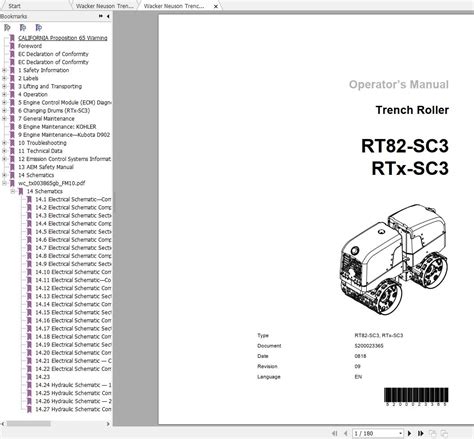Click bookmark icon beside 14.1 Electrical Schematic
The image size is (474, 439).
tap(29, 199)
